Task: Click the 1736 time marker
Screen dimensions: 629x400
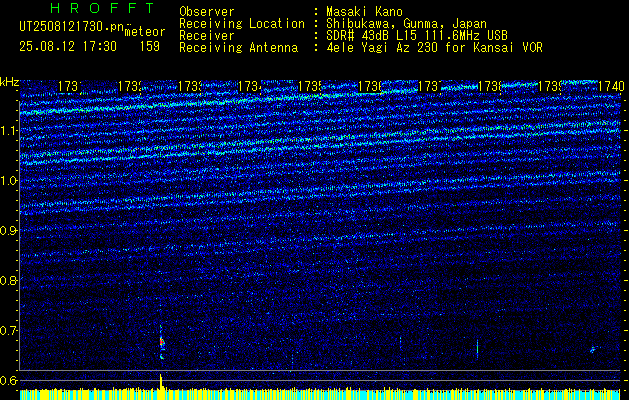Action: (370, 86)
